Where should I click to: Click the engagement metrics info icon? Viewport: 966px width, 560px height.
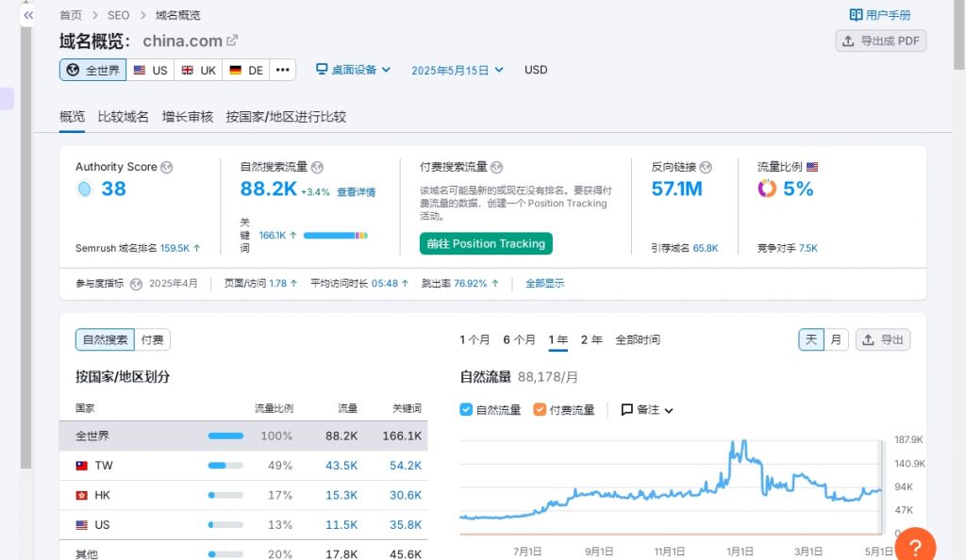[x=136, y=284]
